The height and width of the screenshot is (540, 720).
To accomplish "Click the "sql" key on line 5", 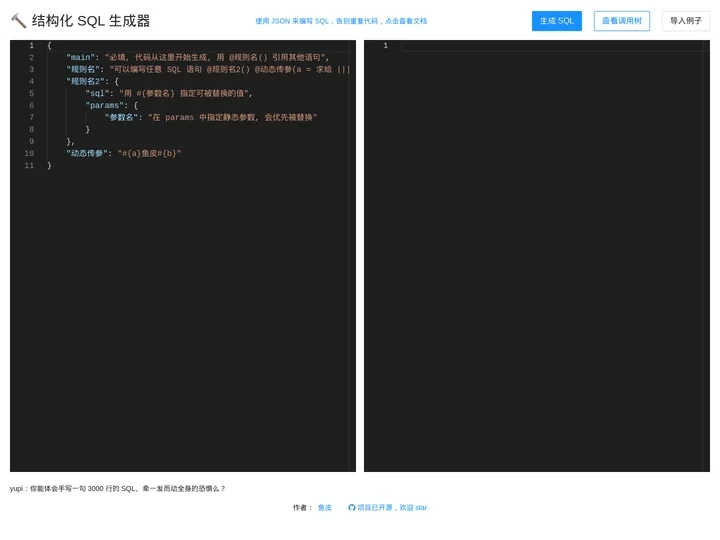I will coord(97,93).
